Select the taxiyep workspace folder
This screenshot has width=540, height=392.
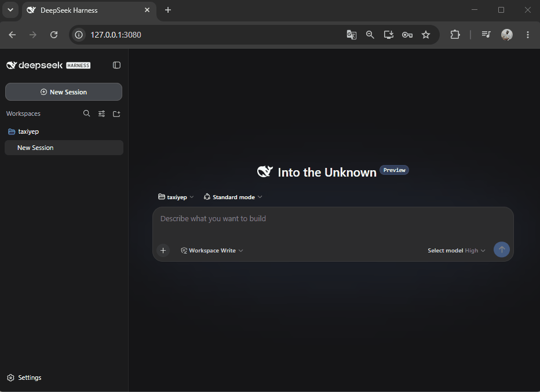tap(23, 131)
